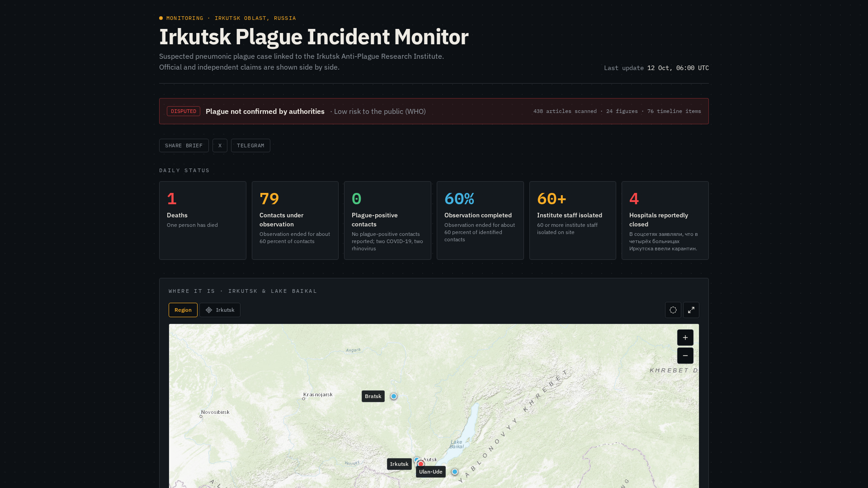Click the blue Bratsk map marker dot
Viewport: 868px width, 488px height.
394,396
